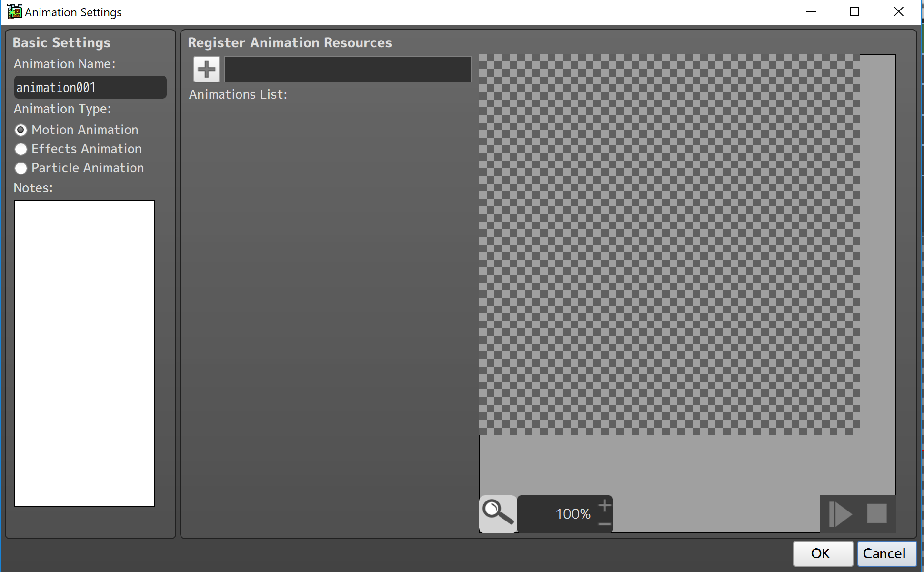This screenshot has height=572, width=924.
Task: Choose Effects Animation radio option
Action: pos(21,149)
